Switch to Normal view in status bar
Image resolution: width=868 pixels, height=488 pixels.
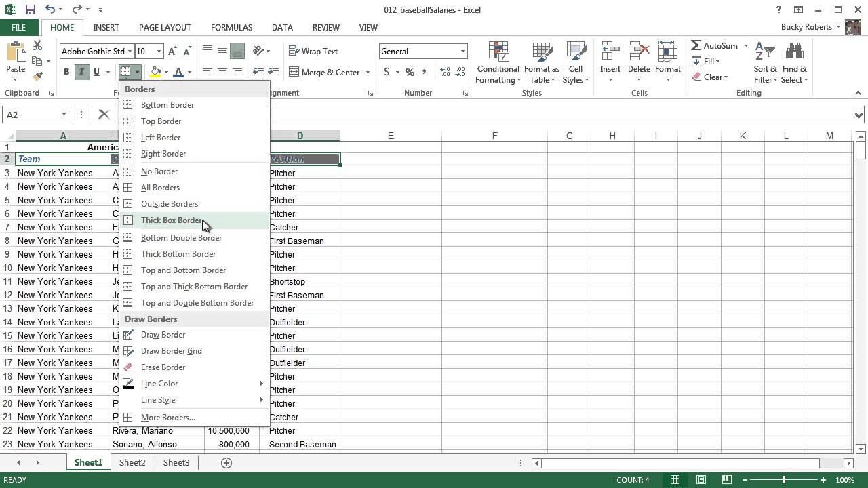click(x=675, y=480)
